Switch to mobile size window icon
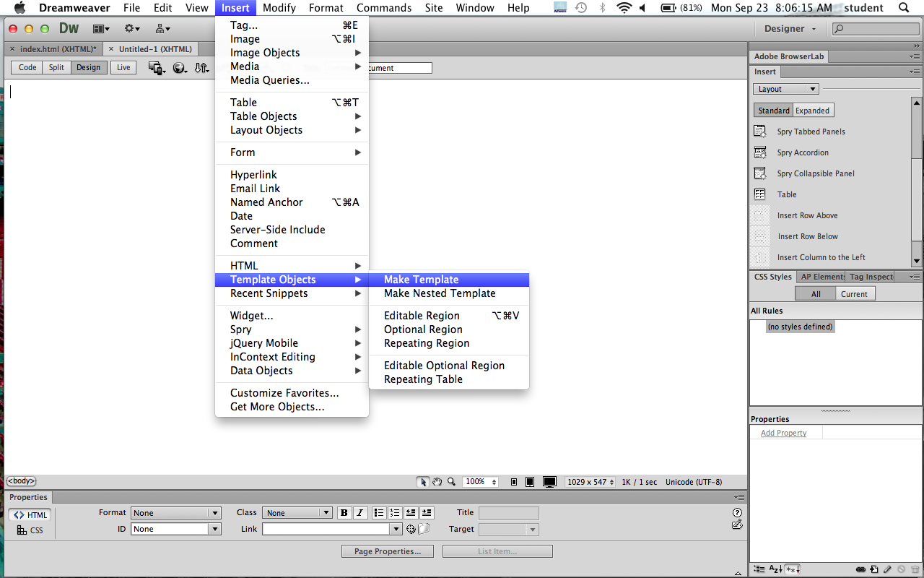 [x=513, y=482]
